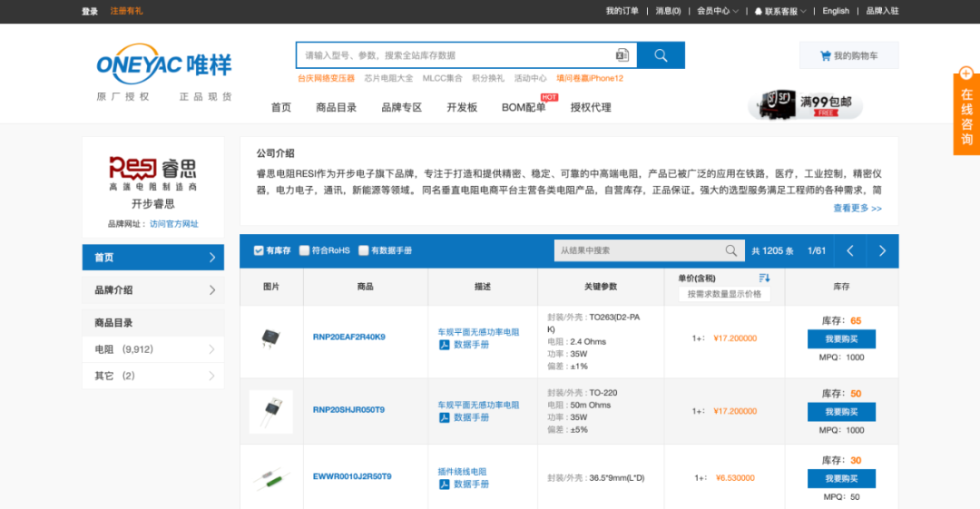The image size is (980, 509).
Task: Open the 首页 navigation tab
Action: (281, 108)
